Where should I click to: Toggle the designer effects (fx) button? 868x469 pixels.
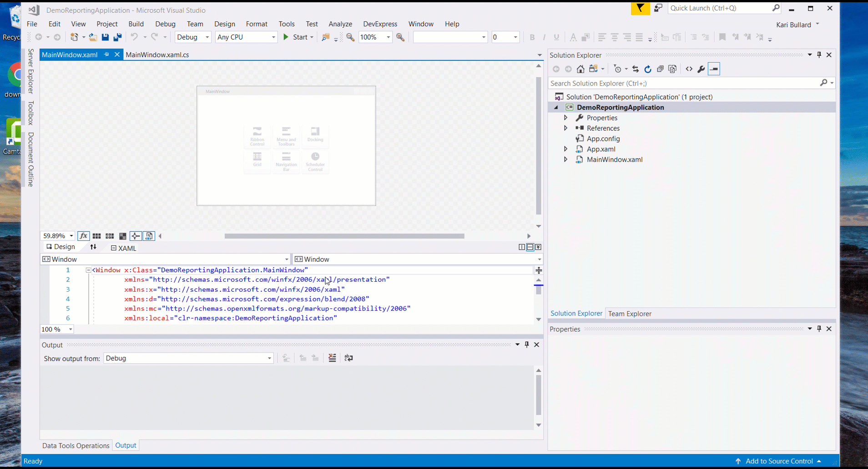coord(83,236)
